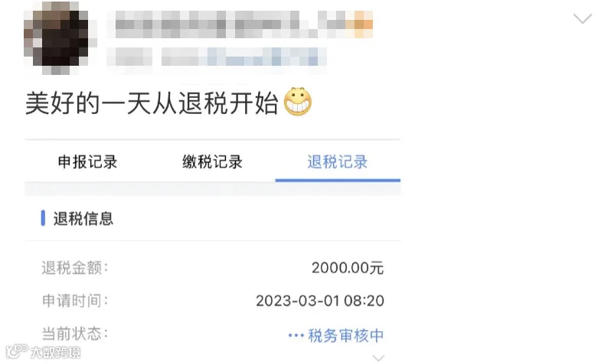Select the 退税记录 tab

click(338, 162)
